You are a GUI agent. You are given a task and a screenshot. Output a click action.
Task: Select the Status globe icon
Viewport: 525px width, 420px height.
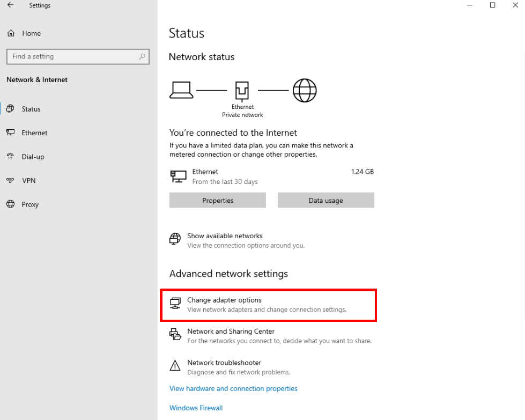(10, 109)
